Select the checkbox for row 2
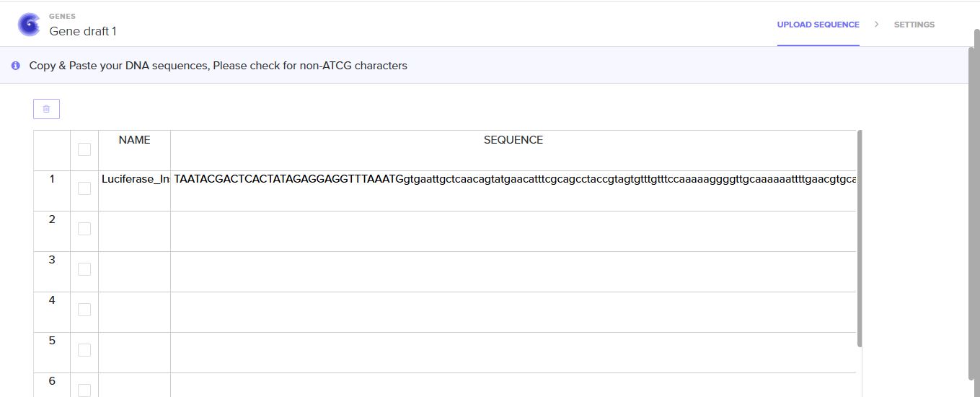This screenshot has width=980, height=397. [84, 229]
